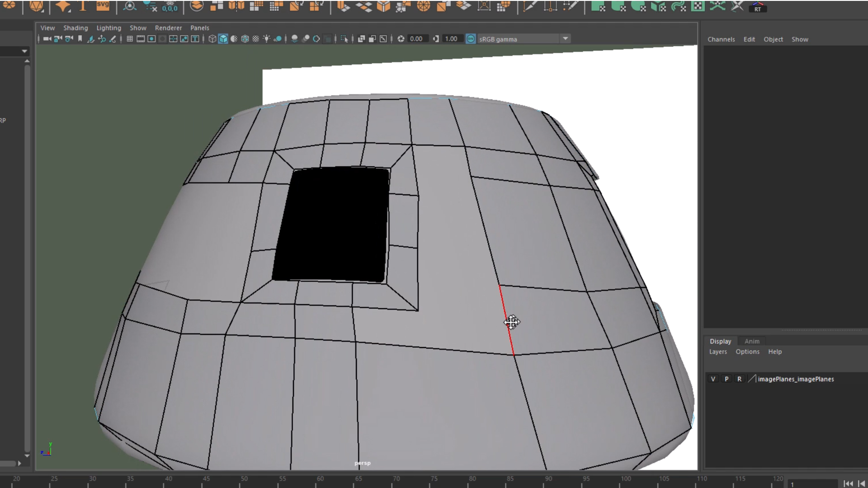Toggle the R reference state on imagePlanes layer
This screenshot has width=868, height=488.
pos(740,379)
